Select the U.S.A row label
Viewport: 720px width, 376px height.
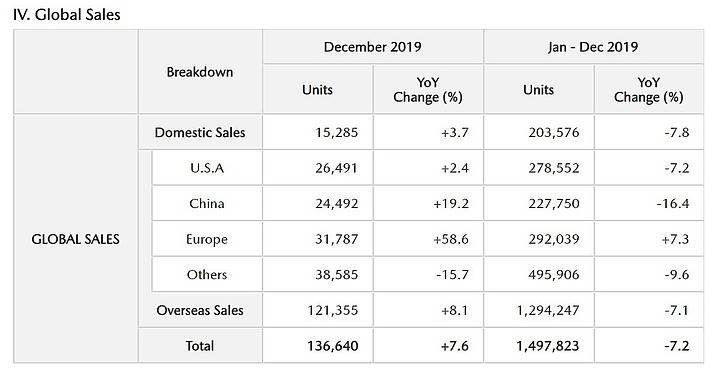pos(207,168)
